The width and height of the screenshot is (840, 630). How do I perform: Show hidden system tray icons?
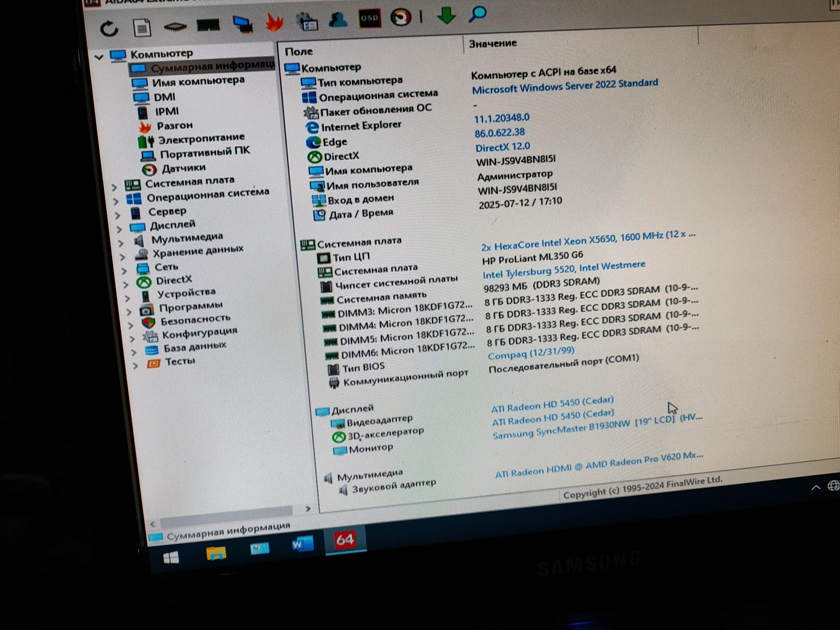point(815,487)
